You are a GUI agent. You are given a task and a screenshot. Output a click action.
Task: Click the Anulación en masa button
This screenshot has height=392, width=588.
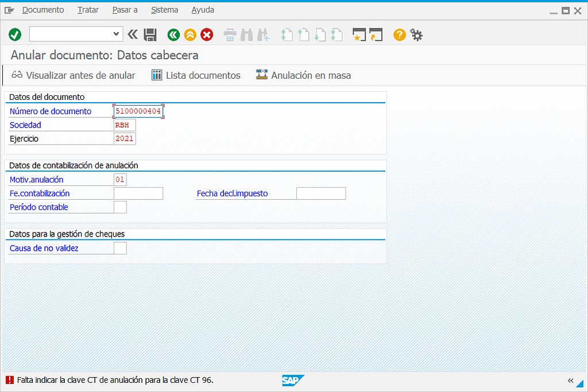pos(303,75)
